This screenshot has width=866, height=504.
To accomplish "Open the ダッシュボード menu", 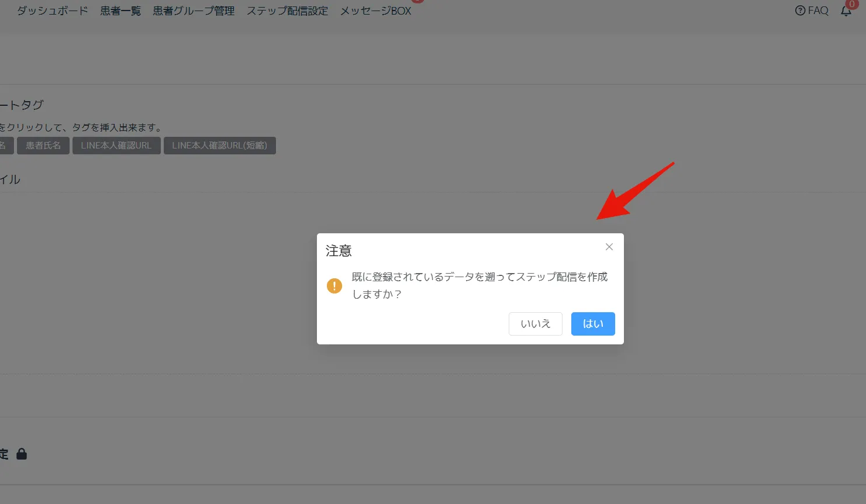I will 53,11.
